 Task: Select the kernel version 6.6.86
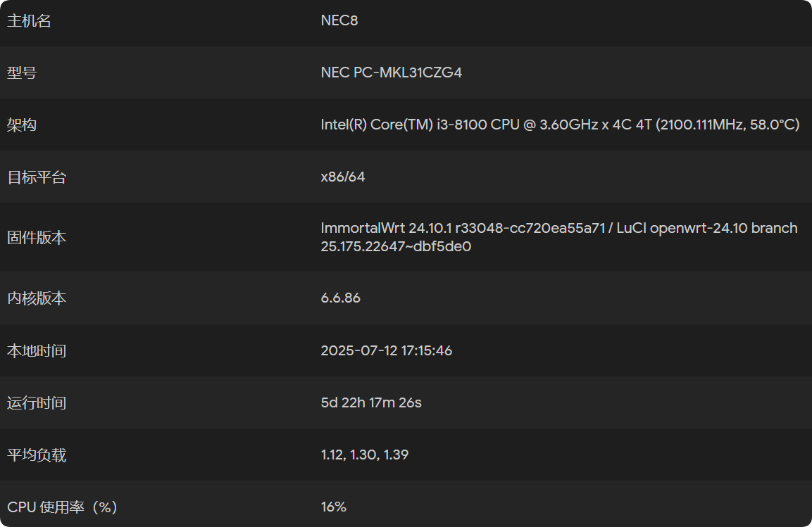pos(340,298)
